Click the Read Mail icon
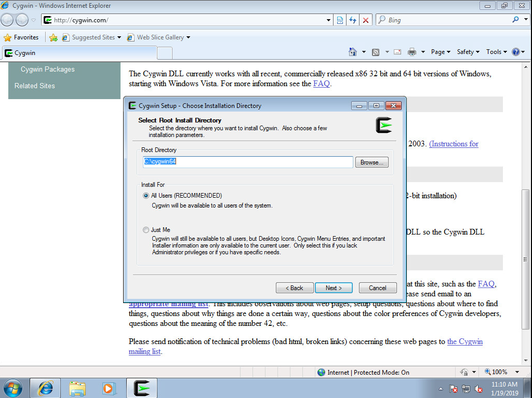The height and width of the screenshot is (398, 532). [397, 52]
